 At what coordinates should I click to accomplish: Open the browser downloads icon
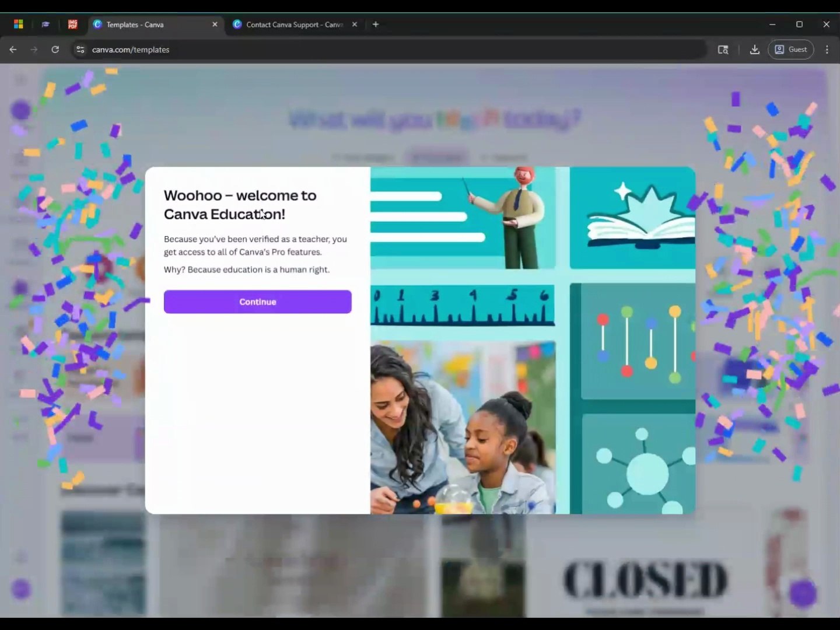(754, 50)
